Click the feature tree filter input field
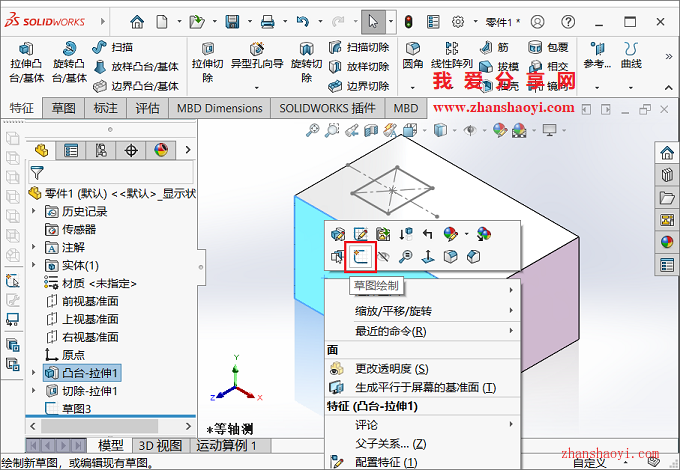680x470 pixels. (x=111, y=173)
